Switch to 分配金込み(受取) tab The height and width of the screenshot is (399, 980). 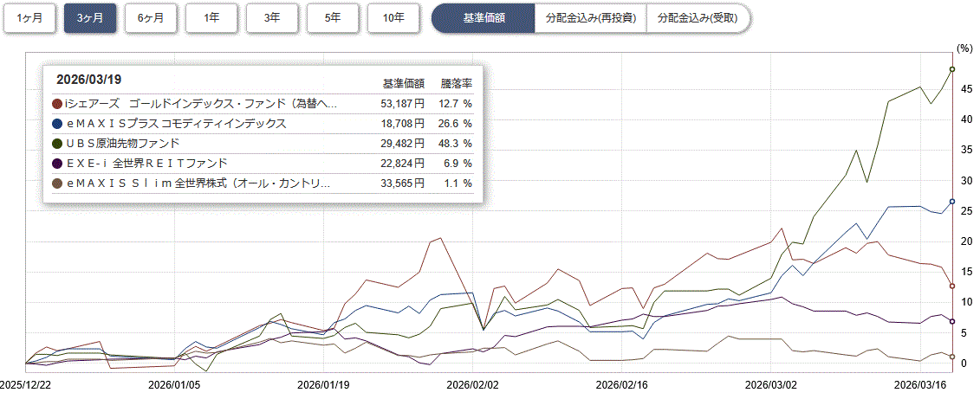tap(698, 17)
